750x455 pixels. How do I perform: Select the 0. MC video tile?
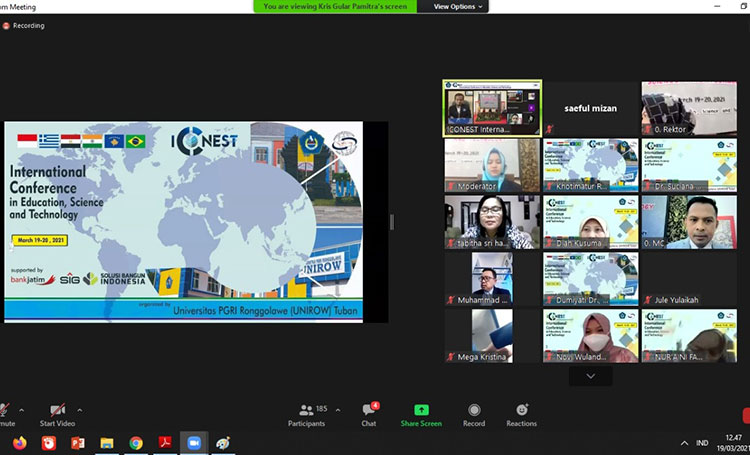point(689,222)
